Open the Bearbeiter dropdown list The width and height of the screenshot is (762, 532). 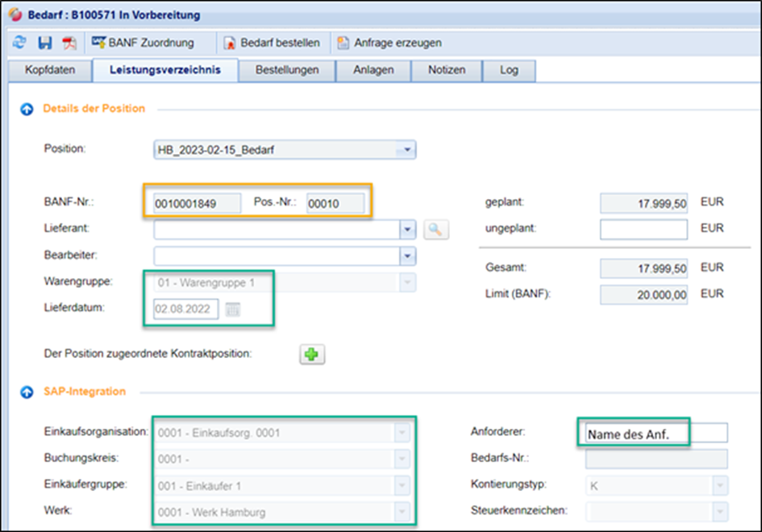[x=407, y=256]
